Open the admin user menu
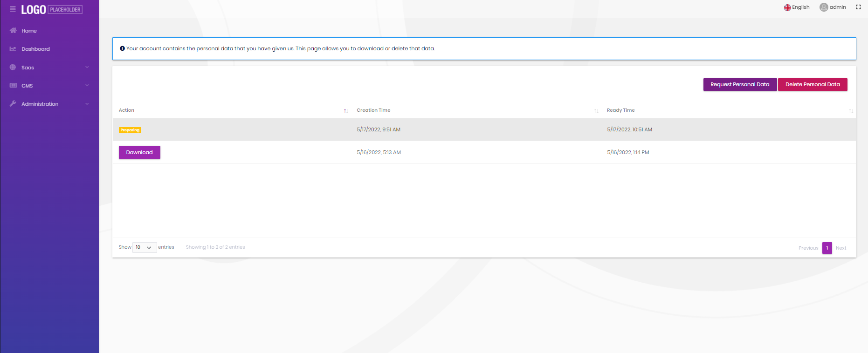This screenshot has height=353, width=868. pos(833,7)
